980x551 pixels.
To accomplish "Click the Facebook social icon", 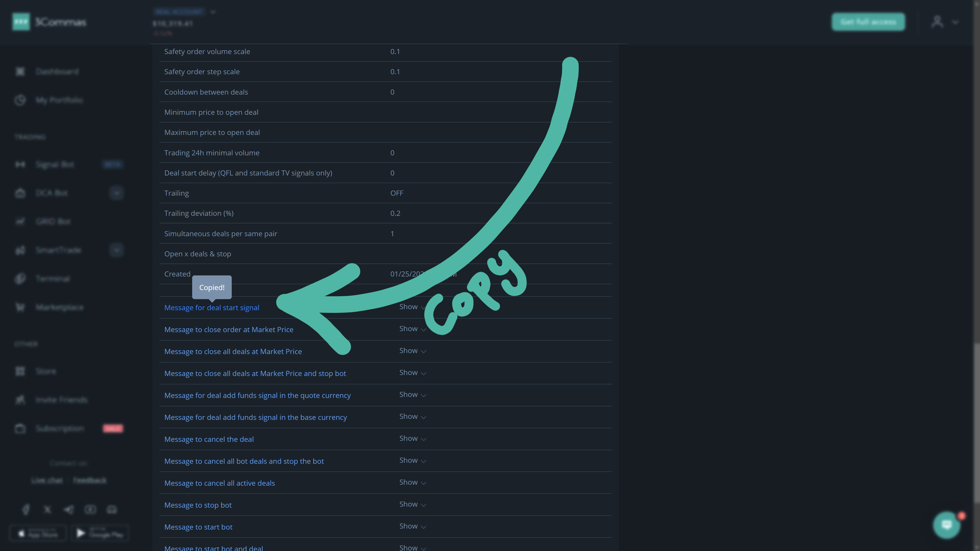I will pyautogui.click(x=26, y=510).
